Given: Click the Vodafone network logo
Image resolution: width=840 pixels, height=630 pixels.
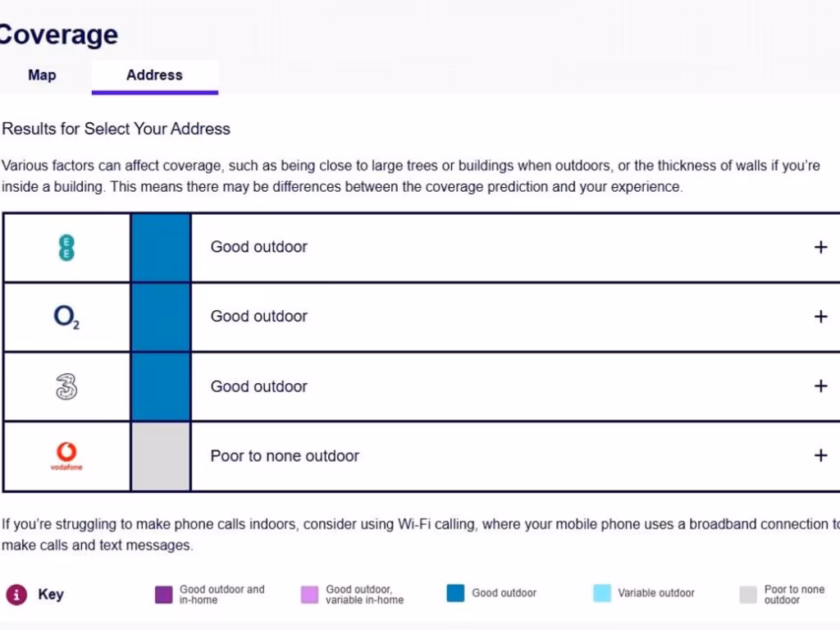Looking at the screenshot, I should pyautogui.click(x=66, y=456).
